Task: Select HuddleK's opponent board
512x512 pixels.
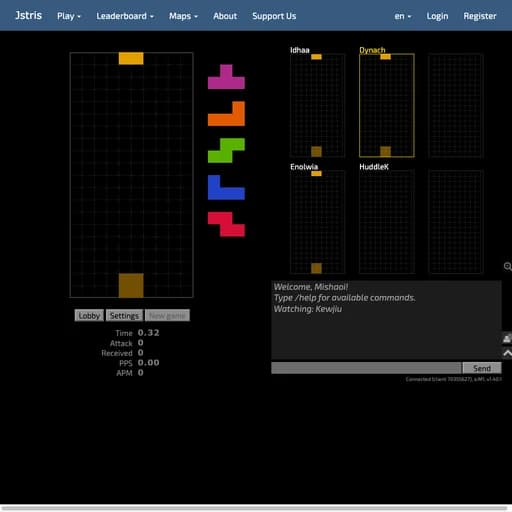Action: (x=387, y=222)
